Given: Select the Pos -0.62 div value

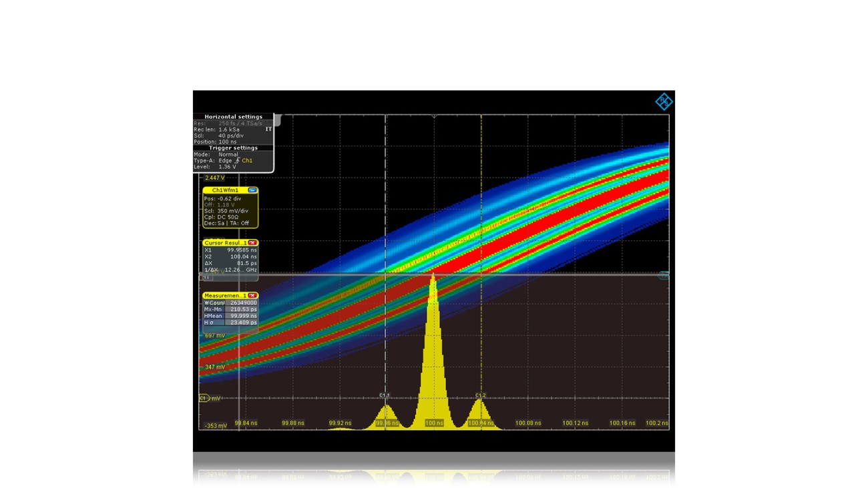Looking at the screenshot, I should 229,199.
